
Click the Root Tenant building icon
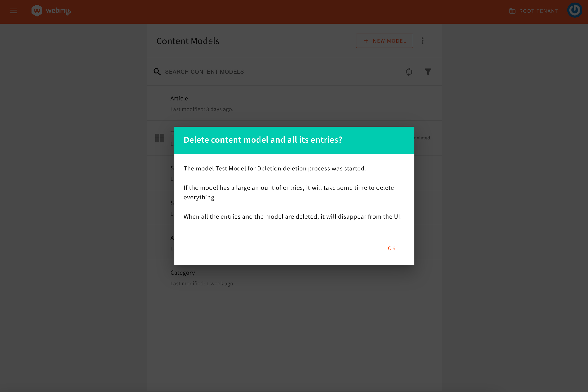coord(512,11)
